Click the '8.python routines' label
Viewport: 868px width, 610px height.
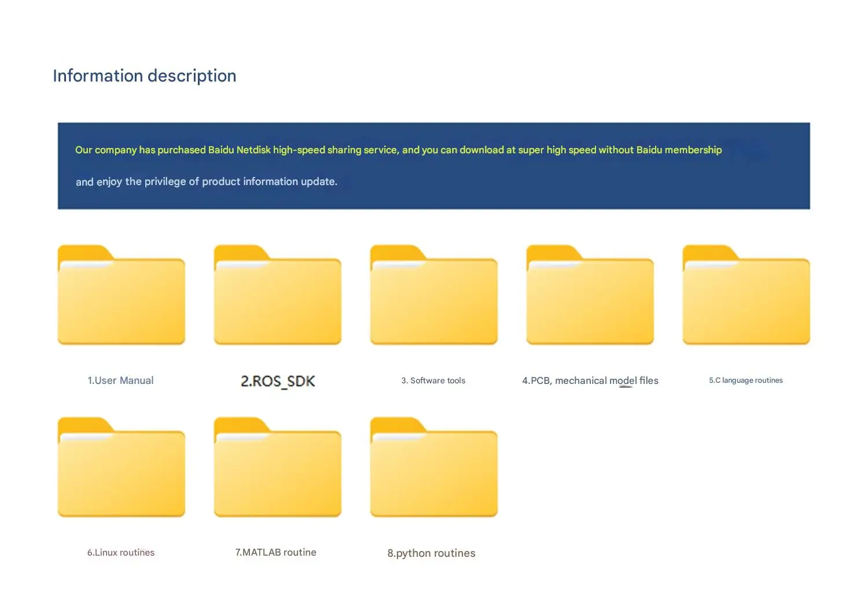(431, 553)
